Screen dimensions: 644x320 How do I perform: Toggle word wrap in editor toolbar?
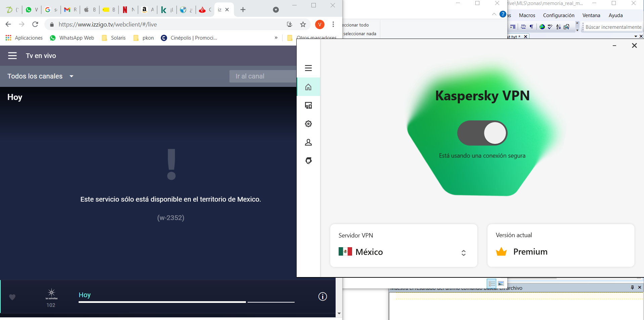pos(523,27)
